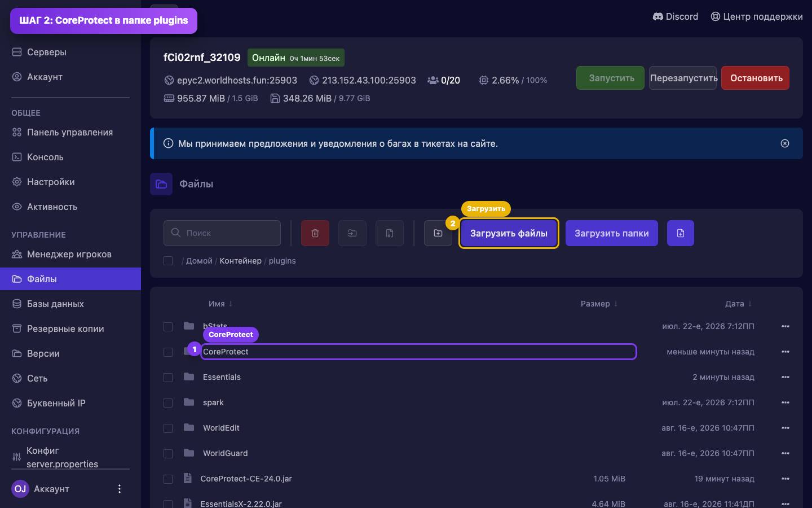This screenshot has height=508, width=812.
Task: Click the red Остановить button
Action: [x=756, y=78]
